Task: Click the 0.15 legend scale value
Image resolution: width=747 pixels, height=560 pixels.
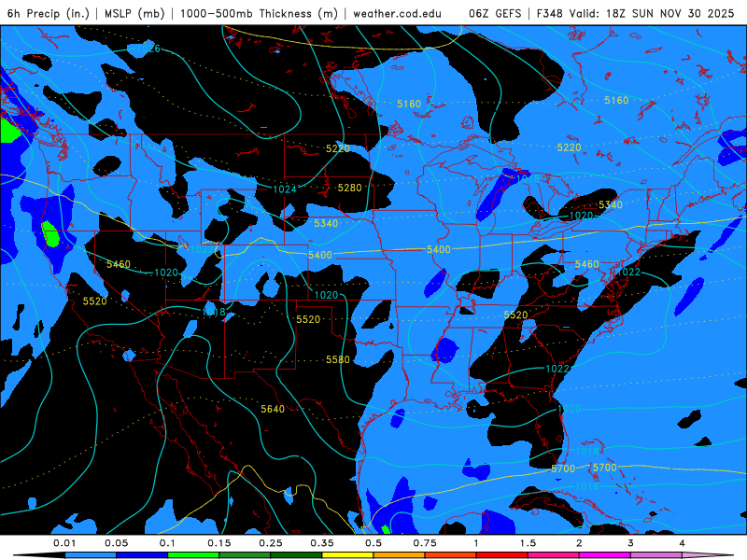Action: (x=219, y=543)
